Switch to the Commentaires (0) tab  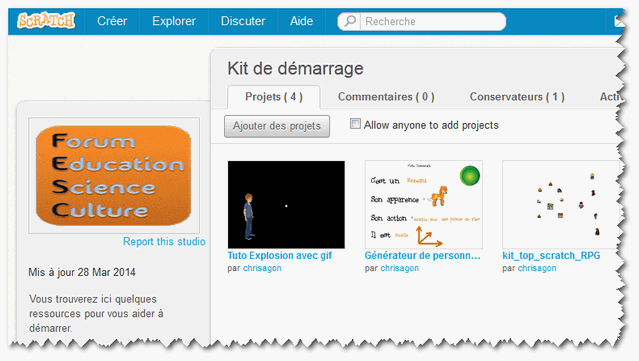point(386,97)
